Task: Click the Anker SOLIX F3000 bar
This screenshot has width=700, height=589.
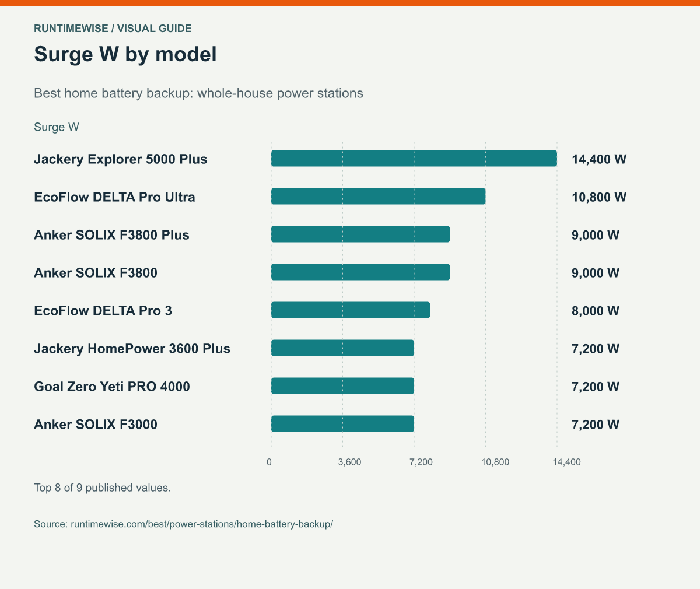Action: (342, 424)
